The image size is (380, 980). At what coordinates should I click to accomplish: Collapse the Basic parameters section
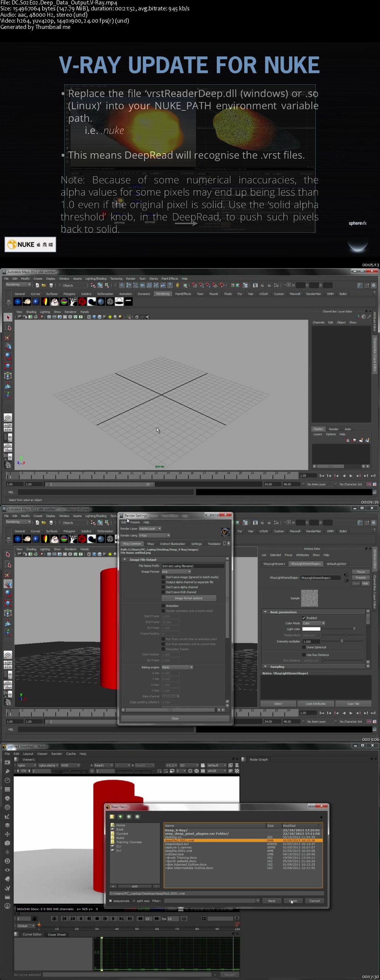265,612
